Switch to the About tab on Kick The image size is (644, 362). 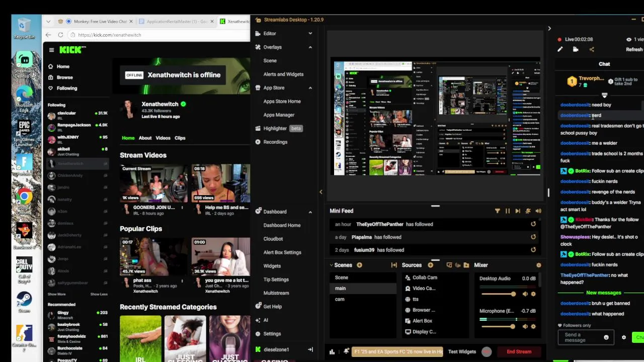[x=145, y=138]
